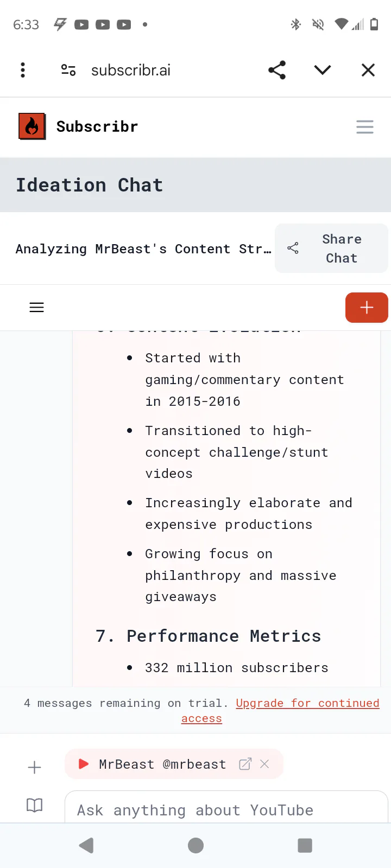Add attachment with plus icon near input

click(x=34, y=767)
